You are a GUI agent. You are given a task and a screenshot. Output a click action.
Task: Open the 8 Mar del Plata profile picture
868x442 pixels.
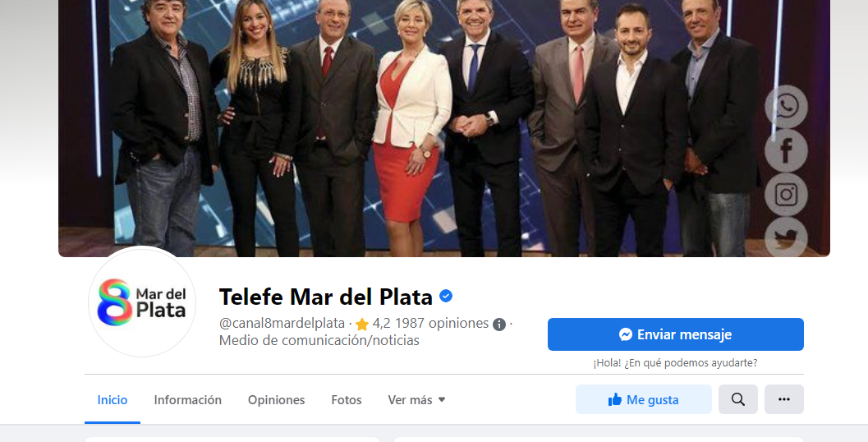(142, 302)
